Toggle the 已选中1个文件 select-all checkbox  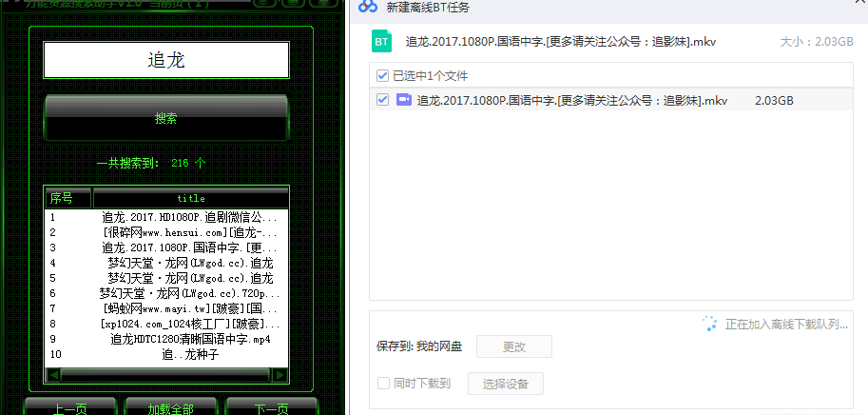382,75
